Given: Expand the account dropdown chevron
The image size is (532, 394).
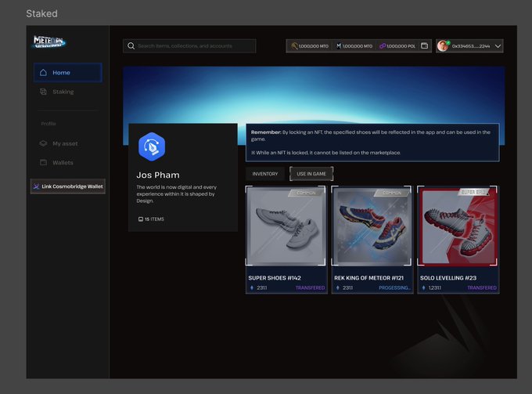Looking at the screenshot, I should (498, 46).
